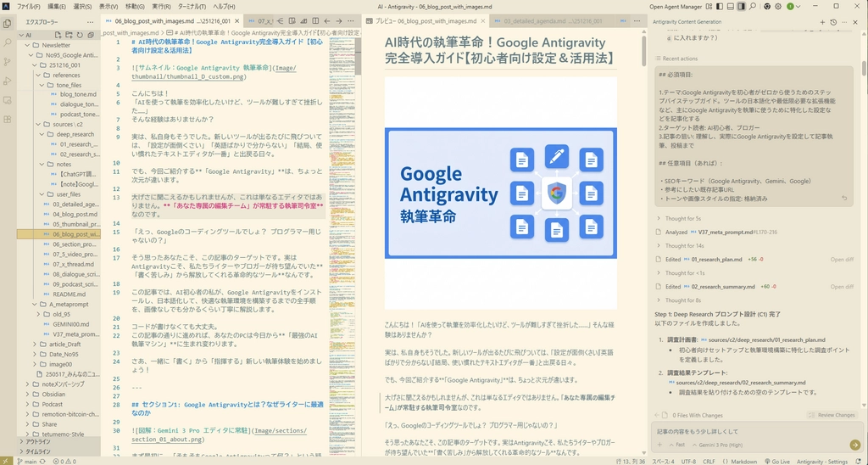Open the Explorer view in activity bar

7,24
